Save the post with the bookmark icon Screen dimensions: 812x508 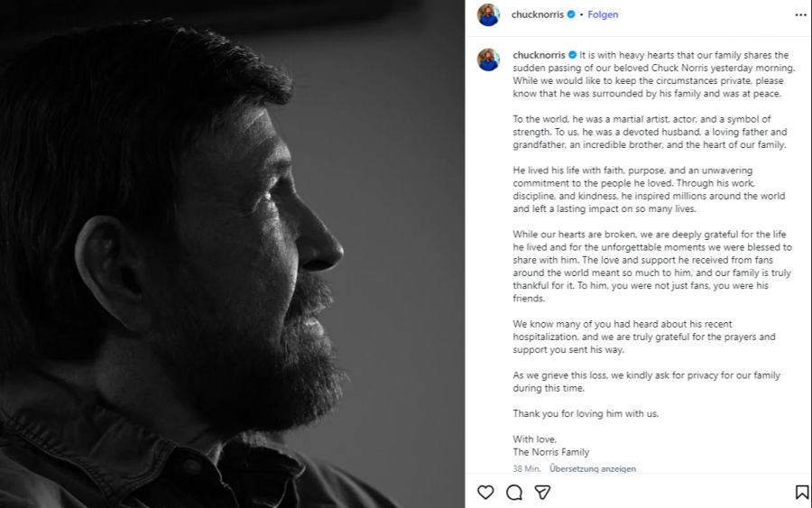click(x=801, y=492)
